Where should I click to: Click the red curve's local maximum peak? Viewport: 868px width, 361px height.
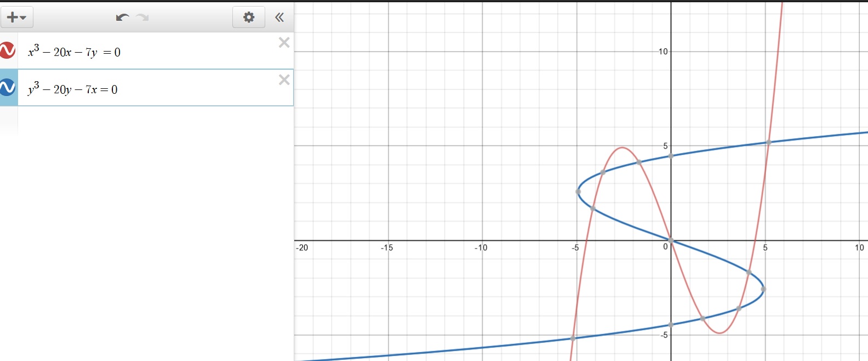point(622,148)
